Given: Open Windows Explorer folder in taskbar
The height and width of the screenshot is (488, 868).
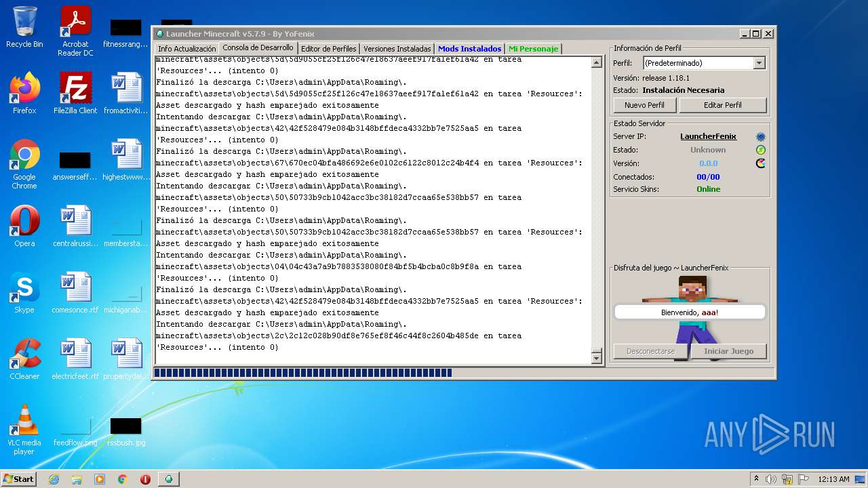Looking at the screenshot, I should click(77, 479).
